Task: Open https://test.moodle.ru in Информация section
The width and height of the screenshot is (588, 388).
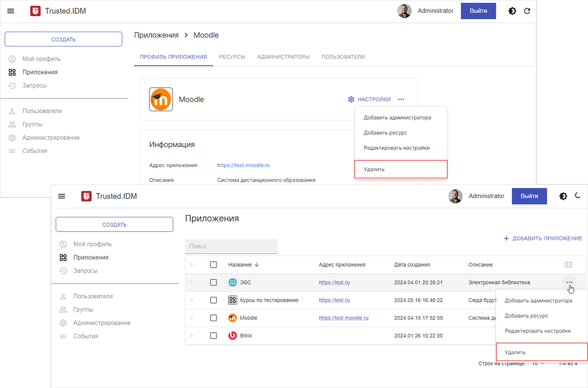Action: pos(244,165)
